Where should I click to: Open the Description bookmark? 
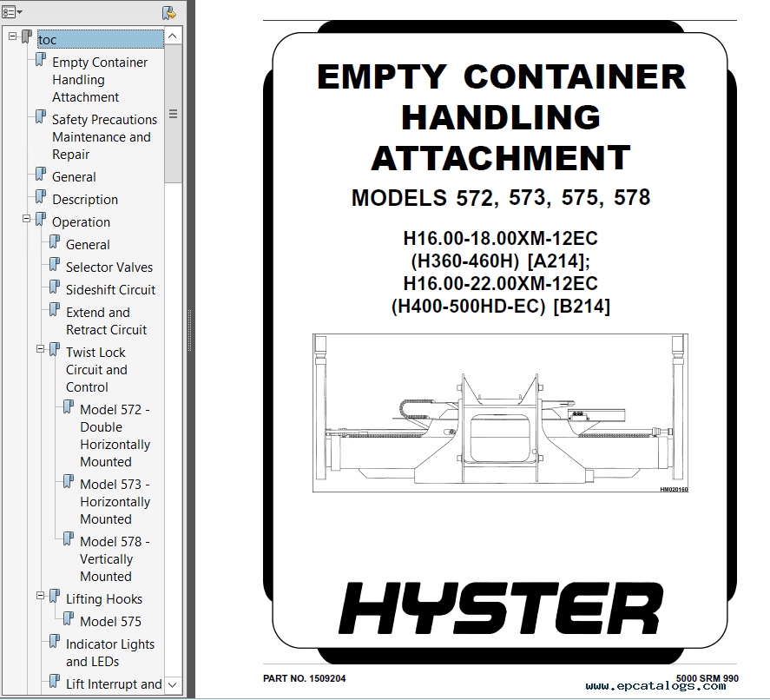click(85, 200)
